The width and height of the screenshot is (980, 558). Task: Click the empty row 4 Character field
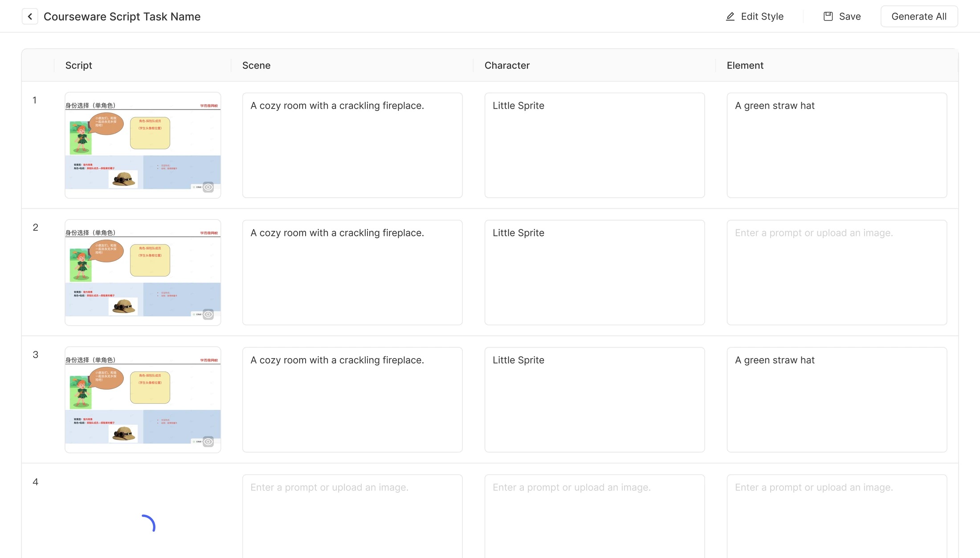pos(595,517)
